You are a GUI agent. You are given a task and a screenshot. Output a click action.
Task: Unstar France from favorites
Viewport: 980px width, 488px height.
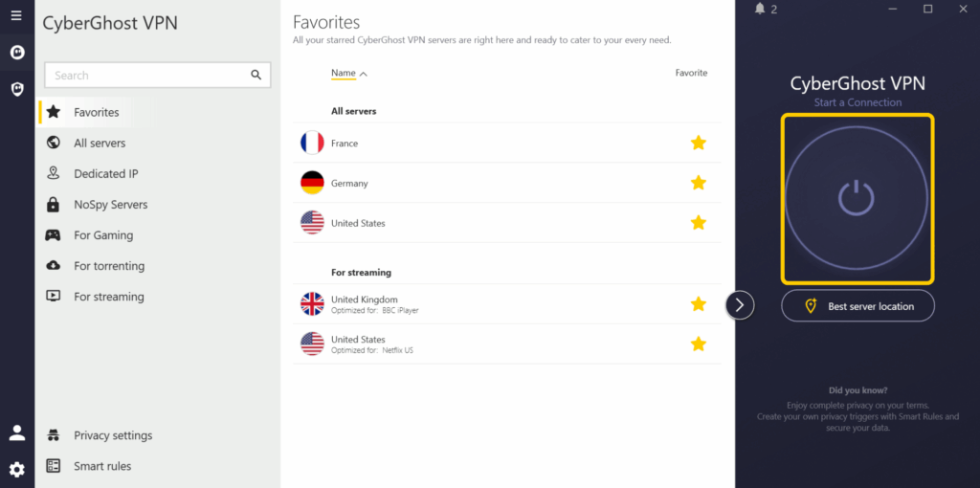pyautogui.click(x=699, y=143)
